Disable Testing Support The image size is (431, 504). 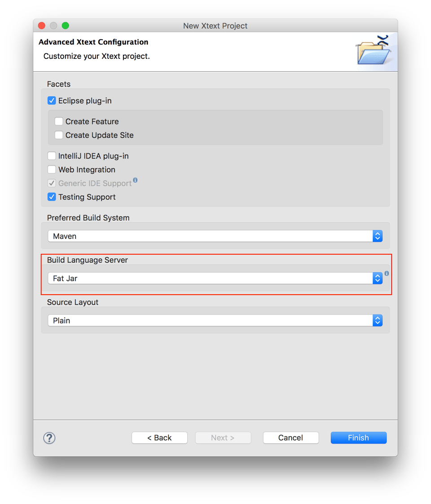52,197
